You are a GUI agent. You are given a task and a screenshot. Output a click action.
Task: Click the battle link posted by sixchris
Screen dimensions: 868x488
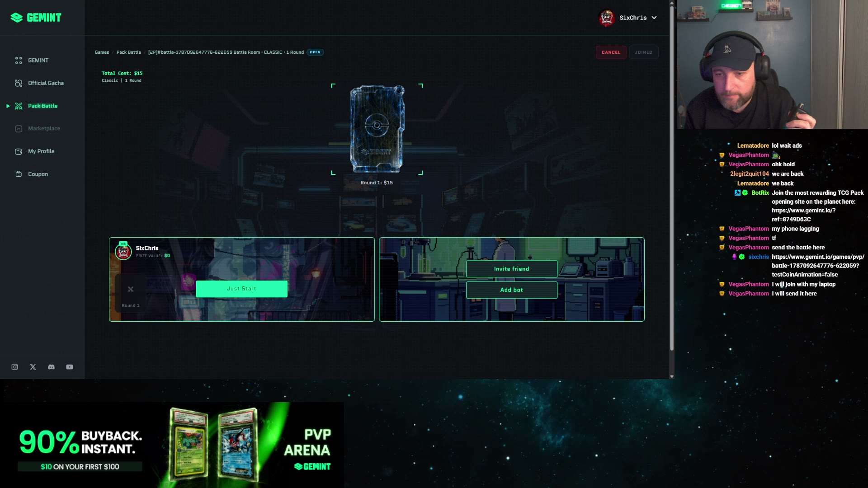pos(818,266)
